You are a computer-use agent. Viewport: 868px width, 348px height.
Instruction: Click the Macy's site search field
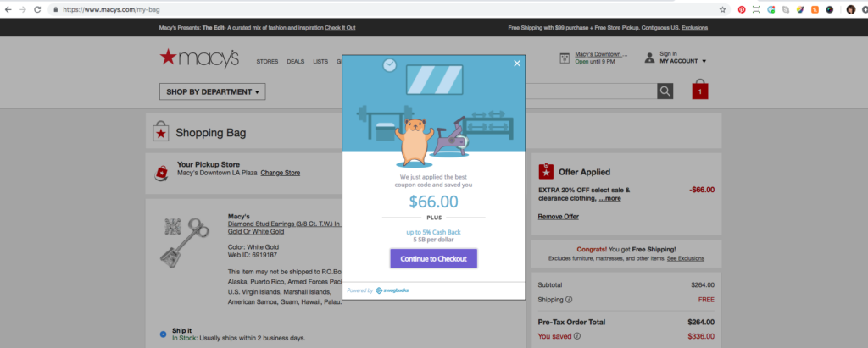click(x=591, y=91)
